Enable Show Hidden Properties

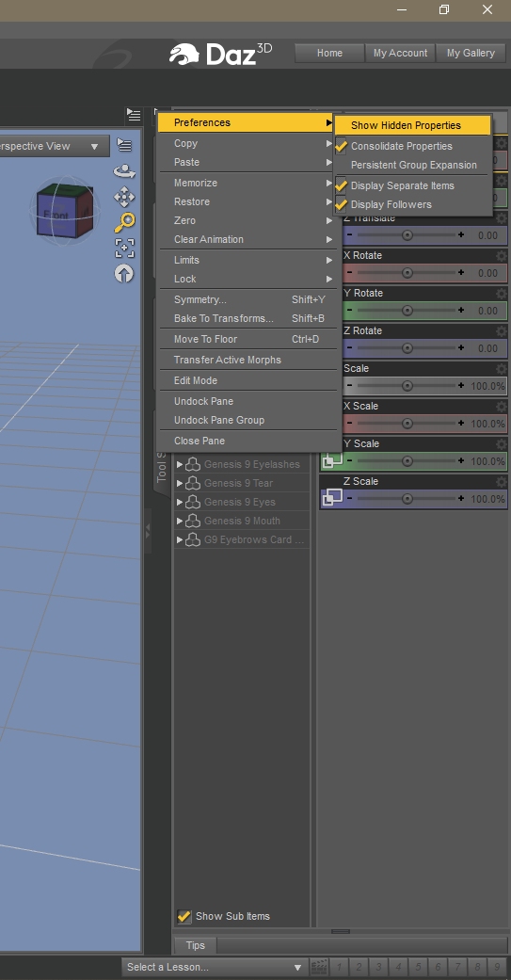coord(413,125)
